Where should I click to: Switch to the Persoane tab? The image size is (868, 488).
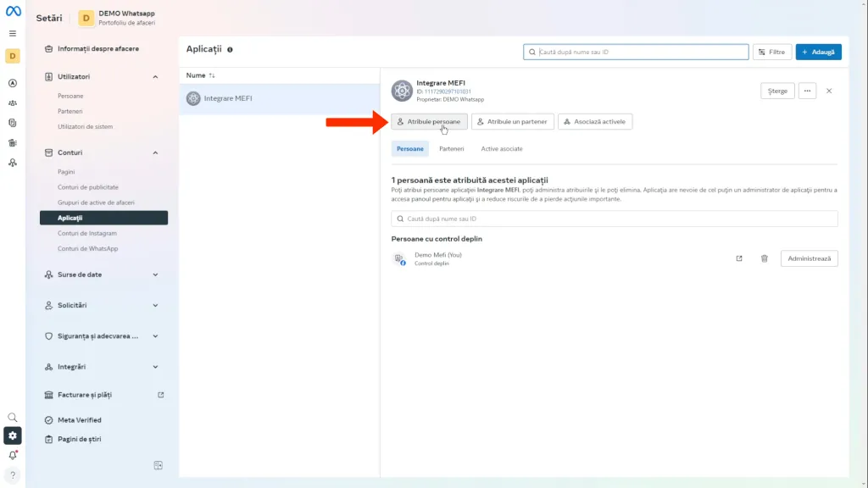pos(409,149)
